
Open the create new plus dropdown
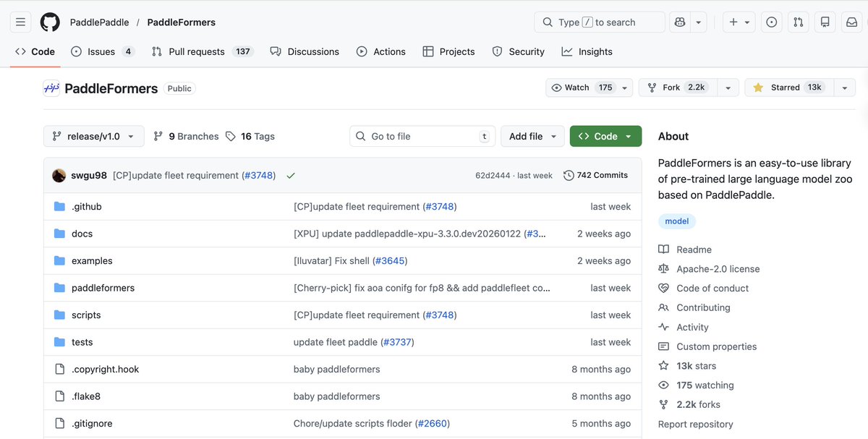[x=739, y=22]
